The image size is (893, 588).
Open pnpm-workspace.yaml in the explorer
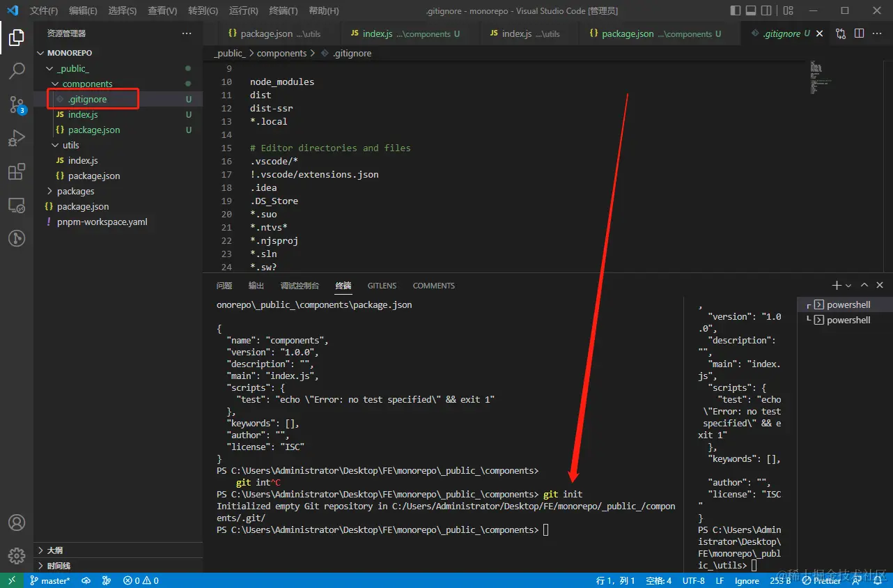[102, 222]
